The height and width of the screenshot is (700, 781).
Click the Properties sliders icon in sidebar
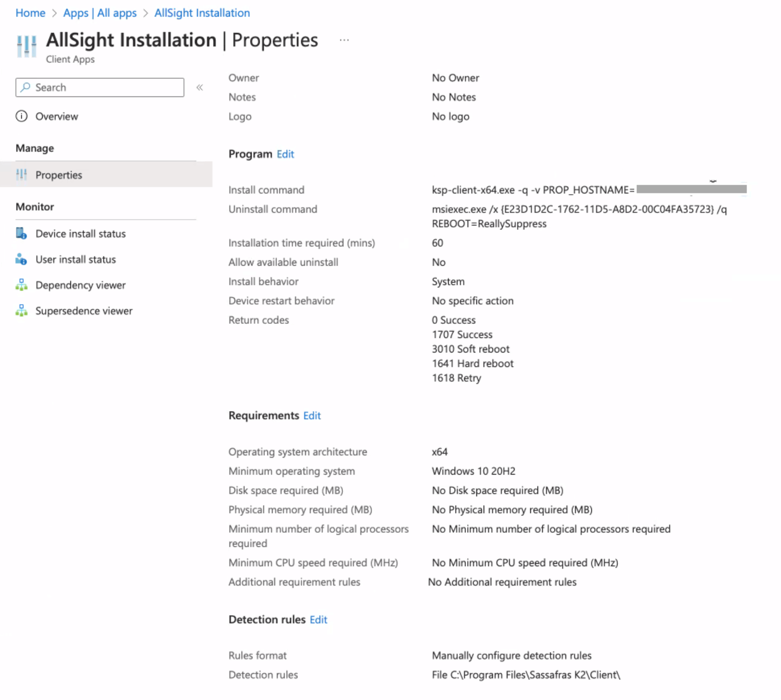pyautogui.click(x=22, y=175)
